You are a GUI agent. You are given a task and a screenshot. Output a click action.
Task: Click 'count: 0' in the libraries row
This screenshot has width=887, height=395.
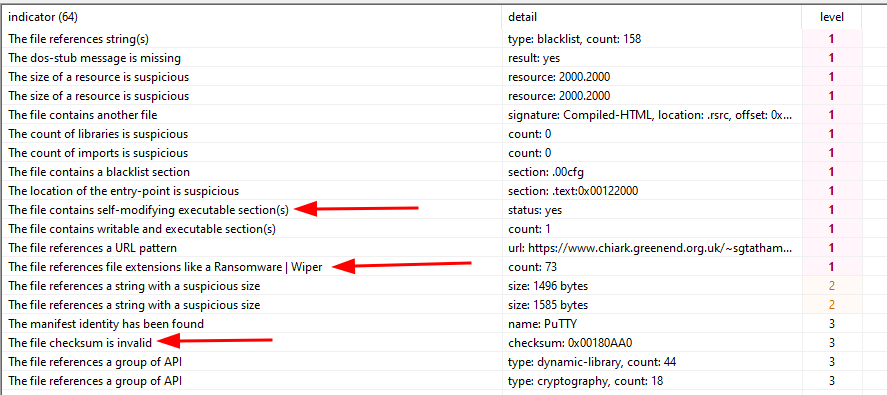pyautogui.click(x=529, y=134)
